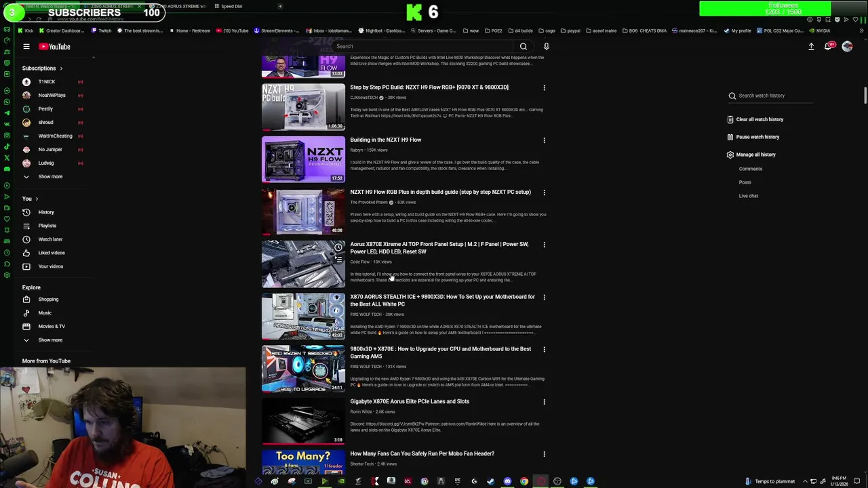
Task: Open options for 9800x3D + X870E upgrade video
Action: pyautogui.click(x=544, y=350)
